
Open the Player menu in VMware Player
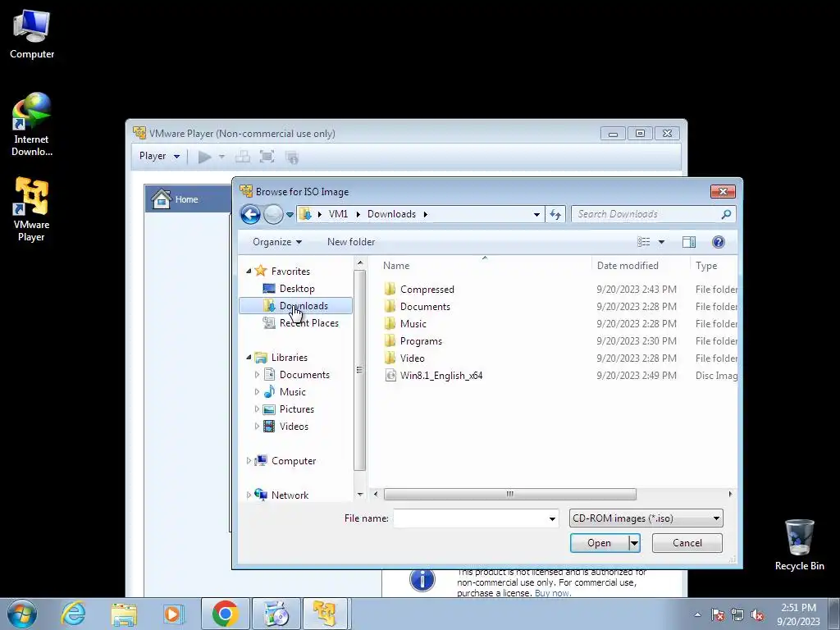[159, 157]
